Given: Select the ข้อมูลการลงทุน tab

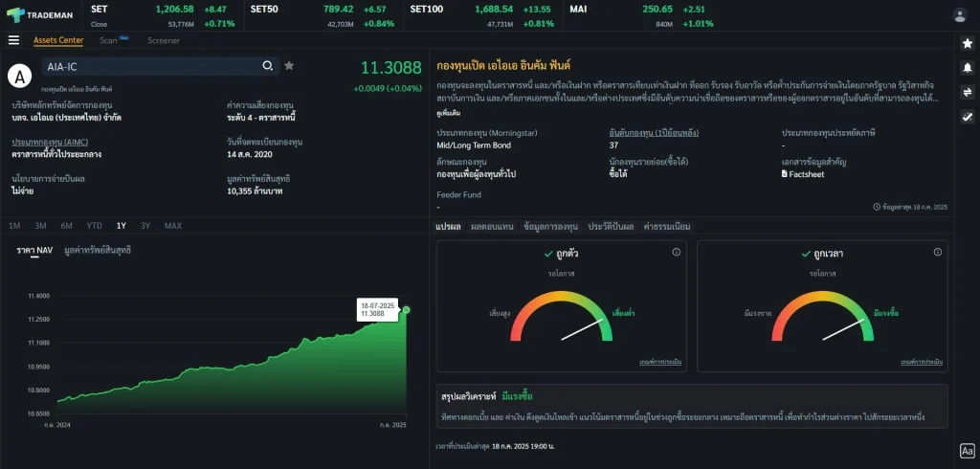Looking at the screenshot, I should (550, 227).
